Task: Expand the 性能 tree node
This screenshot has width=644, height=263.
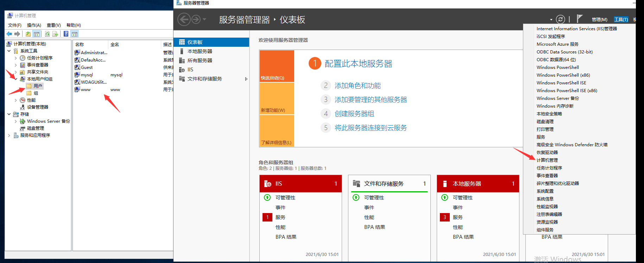Action: tap(16, 100)
